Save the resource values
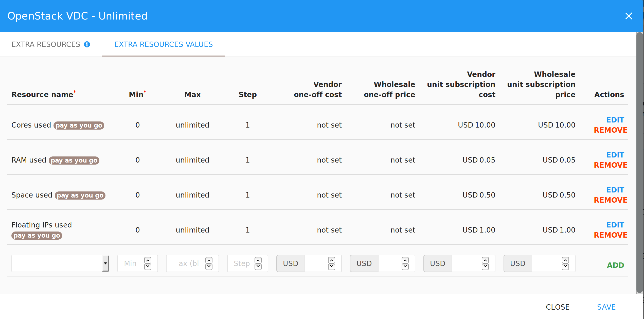Screen dimensions: 644x319 (606, 307)
